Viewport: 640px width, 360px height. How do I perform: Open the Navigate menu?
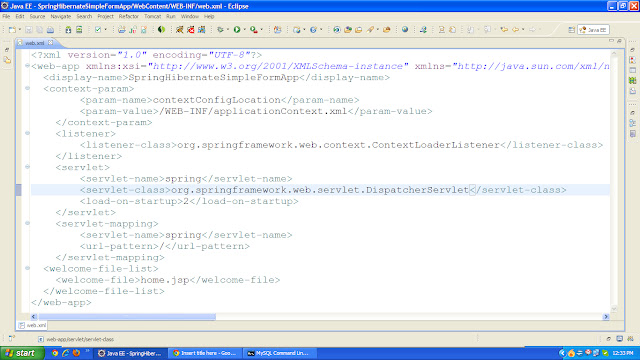tap(61, 17)
